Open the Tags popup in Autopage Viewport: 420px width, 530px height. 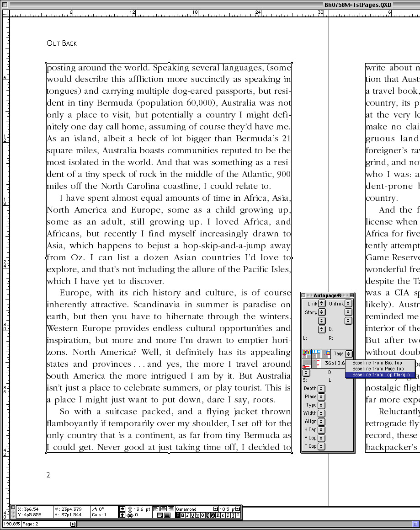(x=349, y=354)
